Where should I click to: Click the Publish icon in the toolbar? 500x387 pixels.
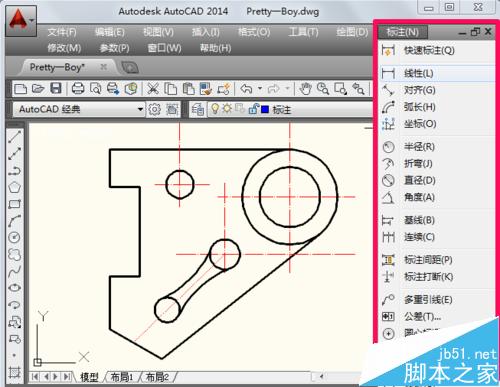click(x=113, y=89)
